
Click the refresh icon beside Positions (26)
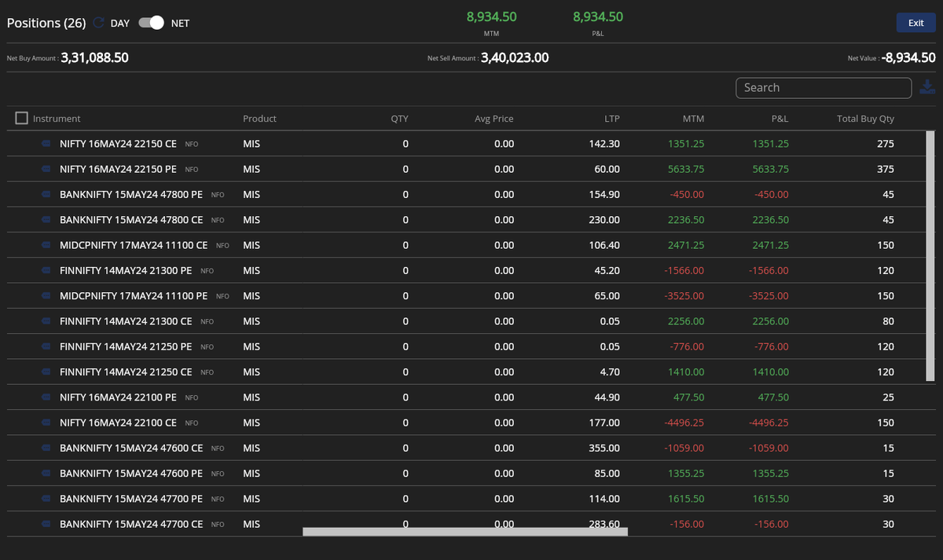[x=98, y=23]
